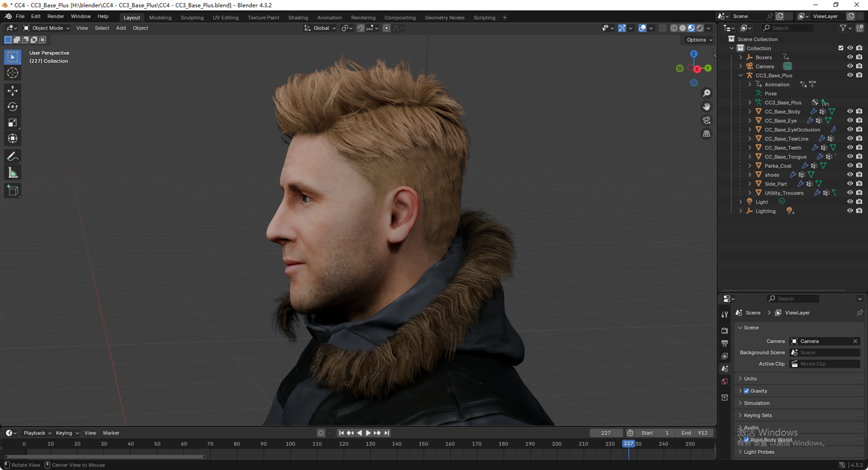Pick the Annotate pencil tool
The height and width of the screenshot is (470, 868).
coord(13,157)
